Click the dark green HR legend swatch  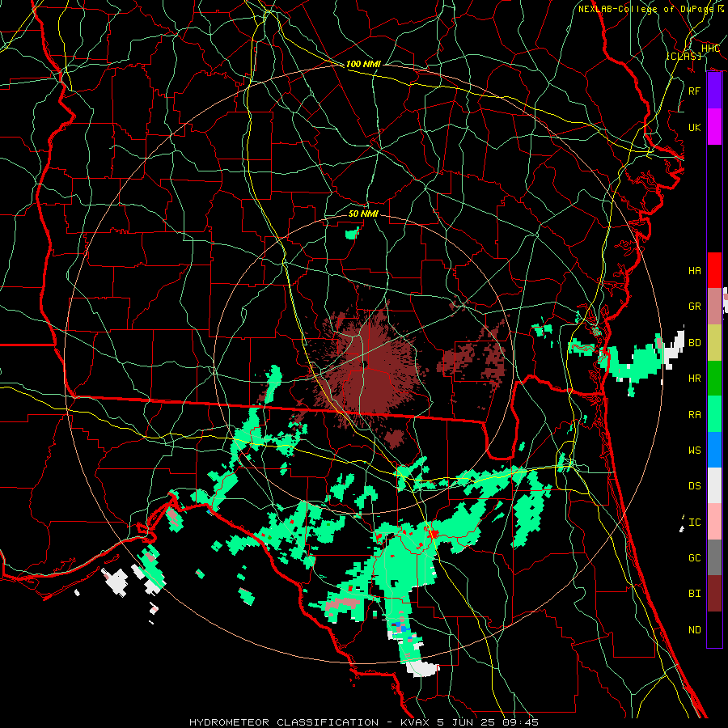click(714, 379)
